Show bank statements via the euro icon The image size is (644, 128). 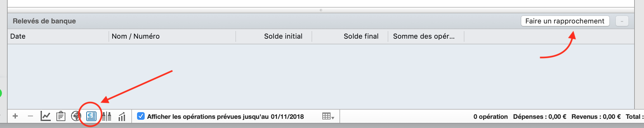91,116
